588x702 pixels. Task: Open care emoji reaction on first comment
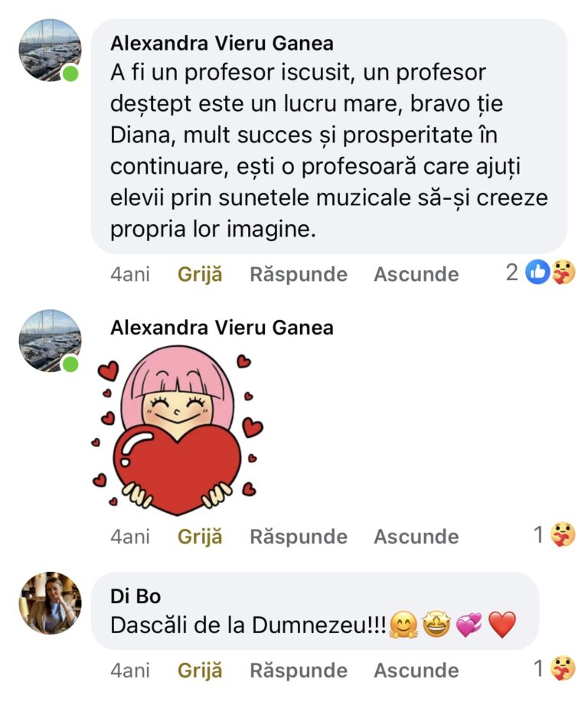click(x=563, y=273)
